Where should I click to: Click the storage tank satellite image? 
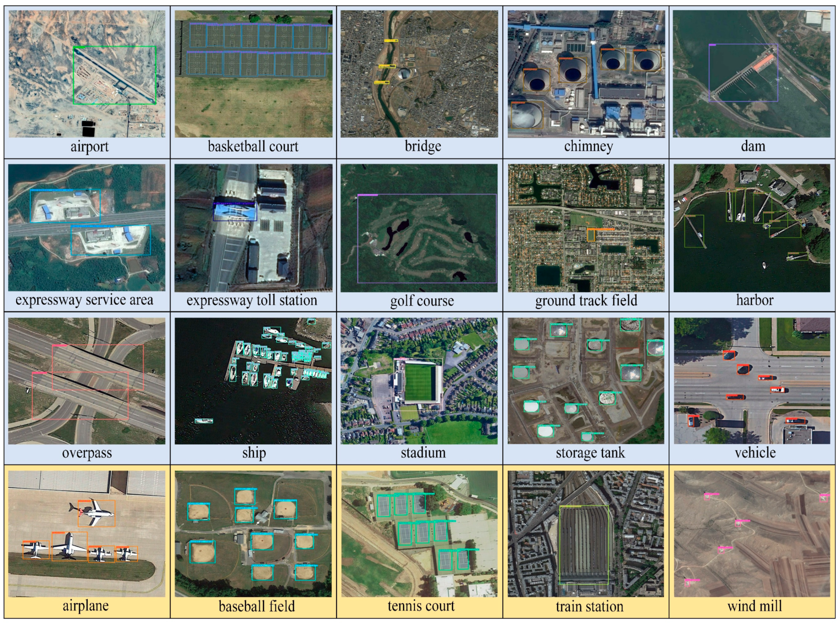[x=586, y=381]
